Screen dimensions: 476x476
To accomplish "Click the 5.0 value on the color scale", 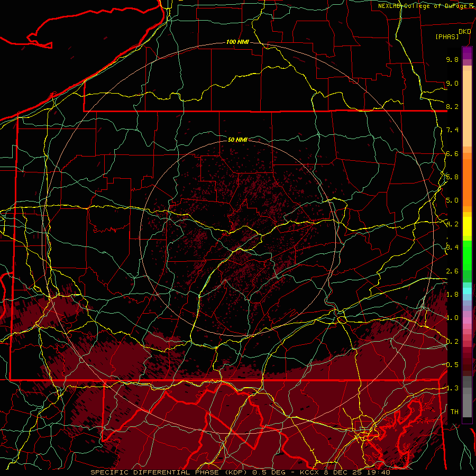I will [x=452, y=200].
